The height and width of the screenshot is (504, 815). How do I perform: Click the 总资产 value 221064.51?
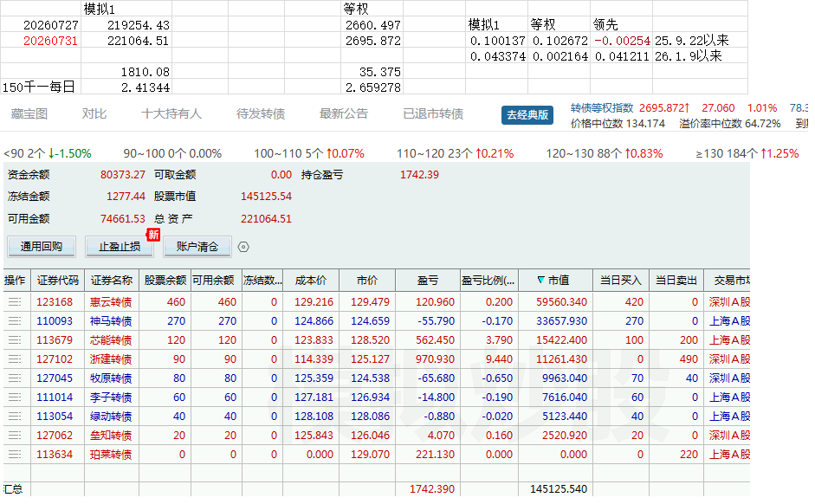pyautogui.click(x=266, y=219)
